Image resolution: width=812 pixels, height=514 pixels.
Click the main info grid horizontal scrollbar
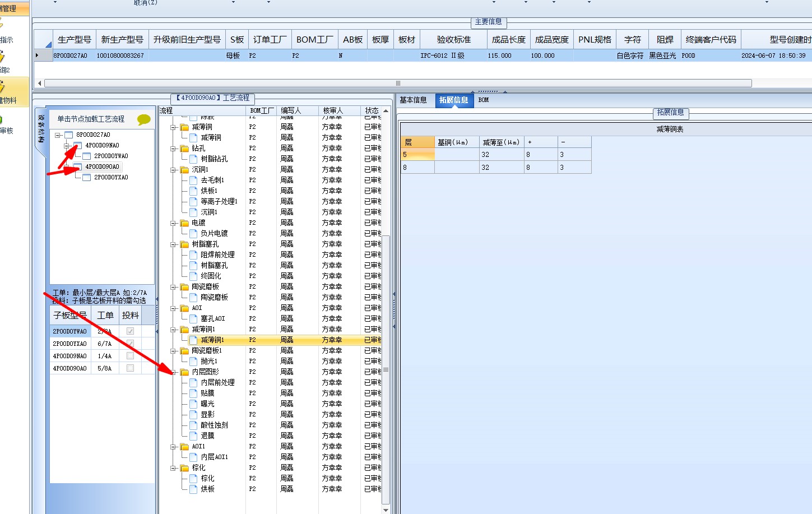[x=398, y=84]
